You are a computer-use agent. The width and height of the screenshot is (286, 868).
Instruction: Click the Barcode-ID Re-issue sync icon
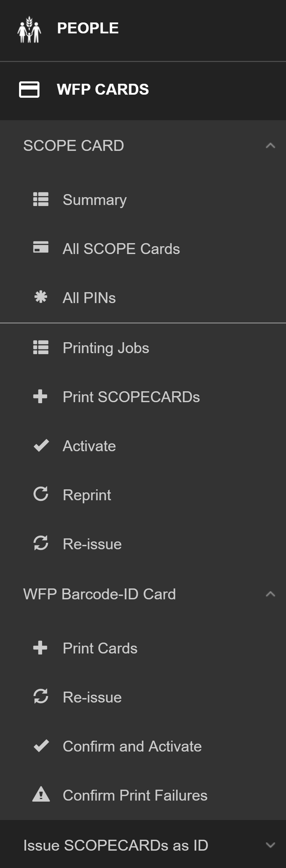(41, 697)
